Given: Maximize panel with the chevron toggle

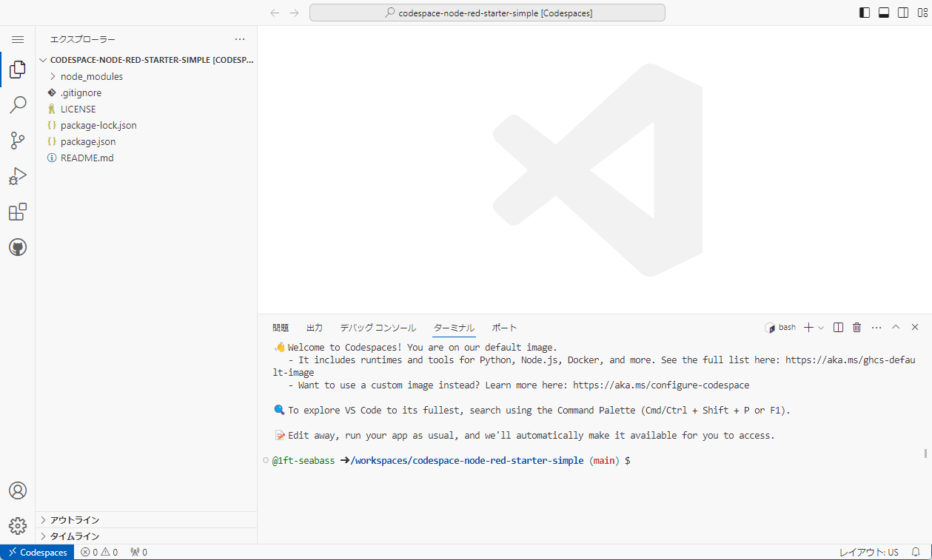Looking at the screenshot, I should [x=895, y=326].
